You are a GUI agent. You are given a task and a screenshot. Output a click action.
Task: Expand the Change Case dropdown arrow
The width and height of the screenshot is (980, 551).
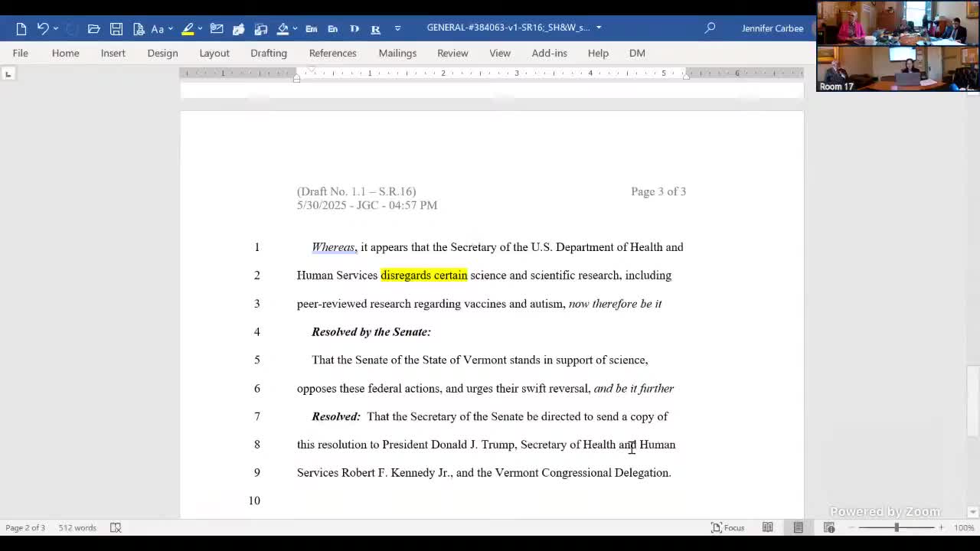pyautogui.click(x=170, y=28)
